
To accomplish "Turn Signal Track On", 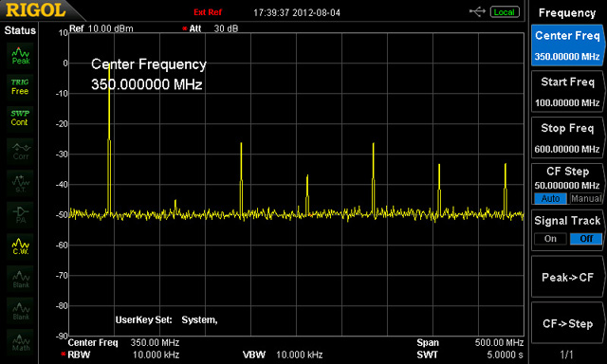I will 550,239.
